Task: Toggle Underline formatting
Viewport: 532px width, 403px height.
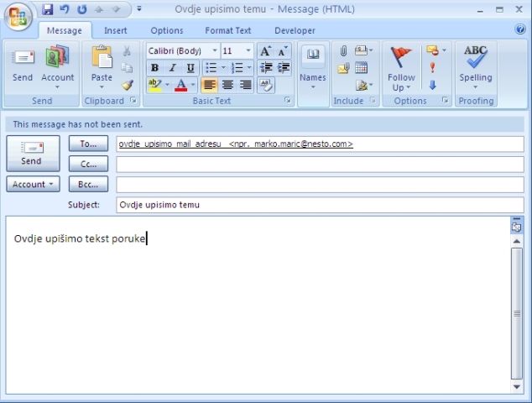Action: [190, 68]
